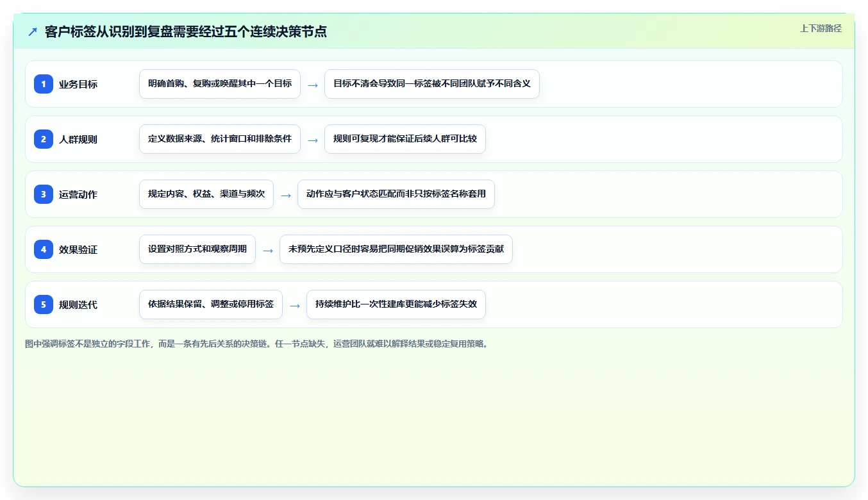Select the box 动作应与客户状态匹配而非只按标签名称套用
The height and width of the screenshot is (500, 868).
pos(396,194)
